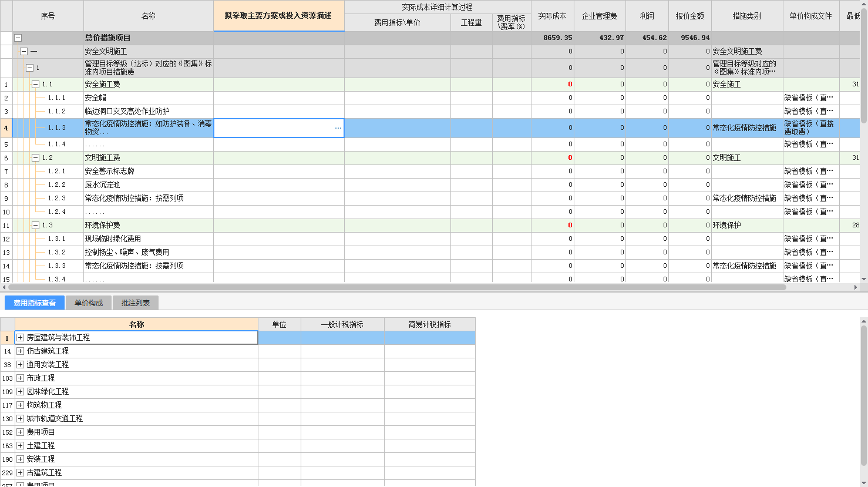The image size is (868, 487).
Task: Select the 安全警示标志牌 row
Action: tap(149, 172)
